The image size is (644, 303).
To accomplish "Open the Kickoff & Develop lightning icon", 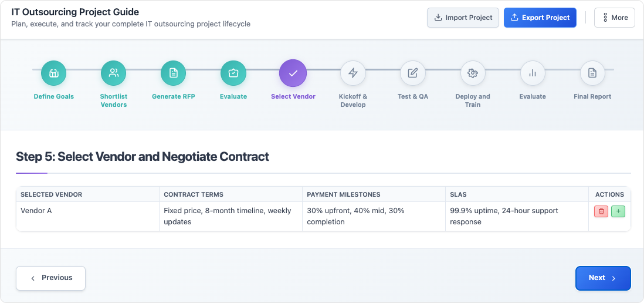I will coord(353,73).
